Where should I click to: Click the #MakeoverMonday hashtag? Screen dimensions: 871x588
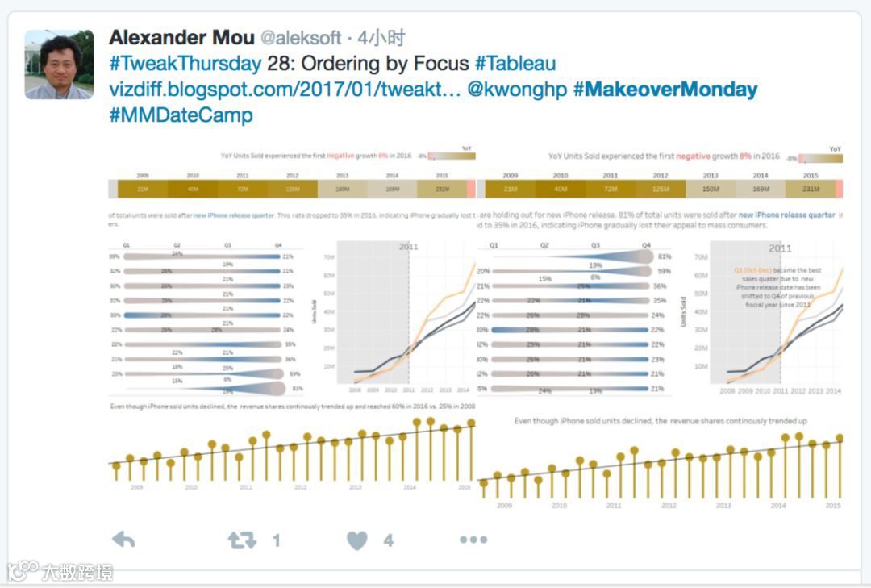[x=665, y=90]
